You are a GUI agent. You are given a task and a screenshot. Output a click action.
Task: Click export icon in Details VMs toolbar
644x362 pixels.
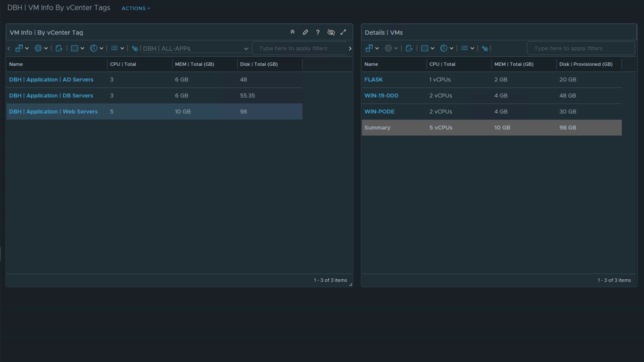click(409, 48)
